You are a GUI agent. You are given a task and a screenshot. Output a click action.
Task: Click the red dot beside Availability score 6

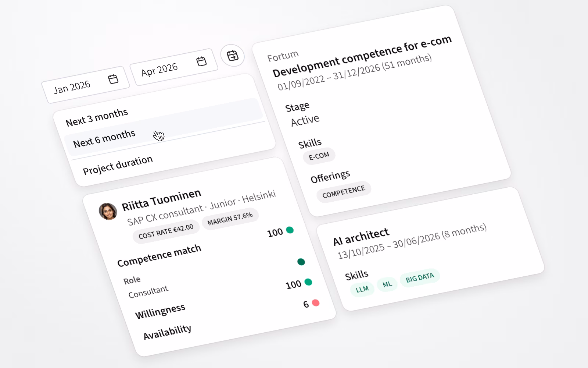click(315, 304)
